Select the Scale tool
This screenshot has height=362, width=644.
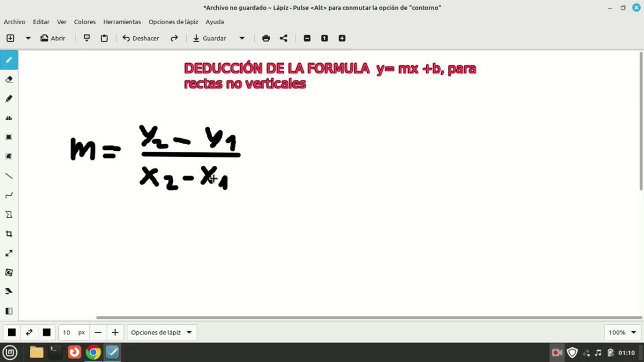(x=9, y=253)
